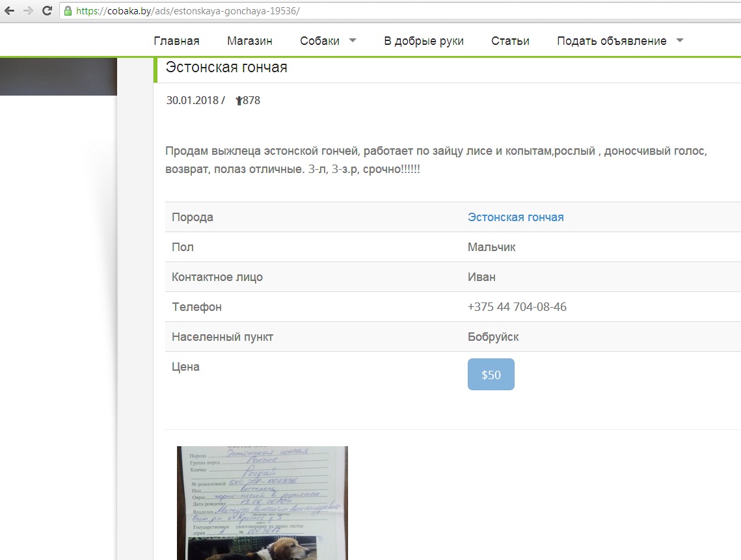
Task: Open the Главная menu item
Action: tap(176, 41)
